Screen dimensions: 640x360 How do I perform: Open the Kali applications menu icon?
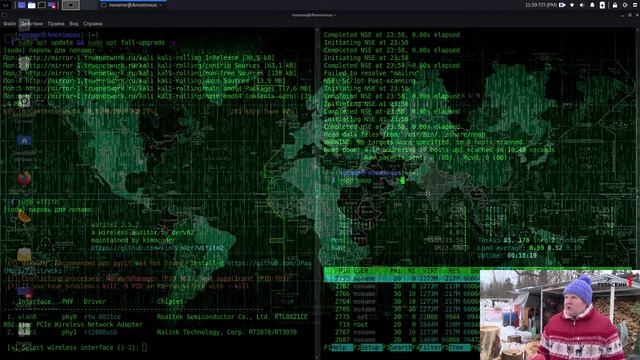pyautogui.click(x=6, y=5)
